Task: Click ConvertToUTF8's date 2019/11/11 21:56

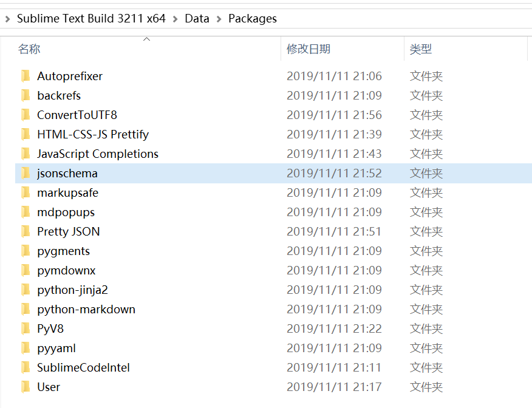Action: (334, 115)
